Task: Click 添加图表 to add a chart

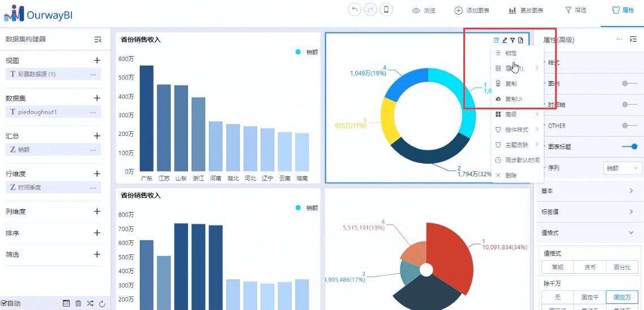Action: [472, 10]
